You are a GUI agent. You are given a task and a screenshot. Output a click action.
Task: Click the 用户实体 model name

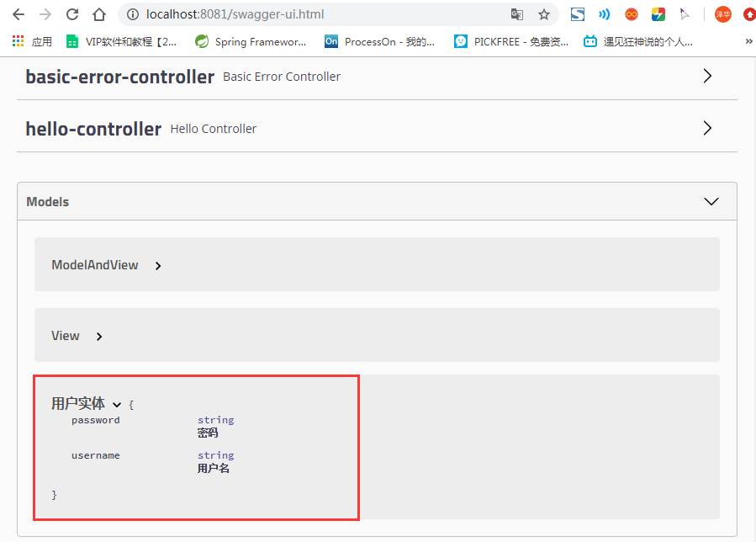(78, 403)
